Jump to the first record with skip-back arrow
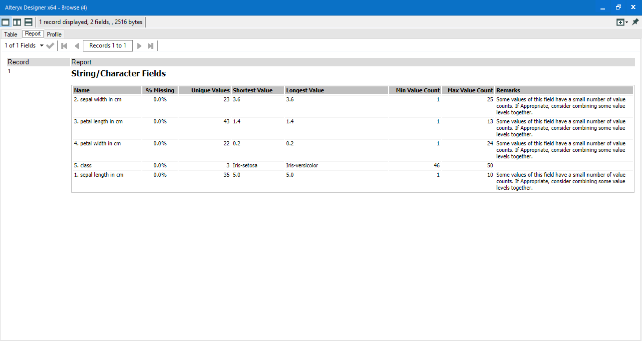Image resolution: width=644 pixels, height=341 pixels. pos(64,46)
